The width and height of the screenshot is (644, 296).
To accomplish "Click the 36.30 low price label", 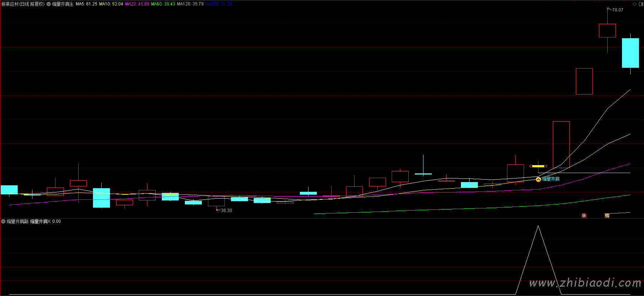I will 226,211.
